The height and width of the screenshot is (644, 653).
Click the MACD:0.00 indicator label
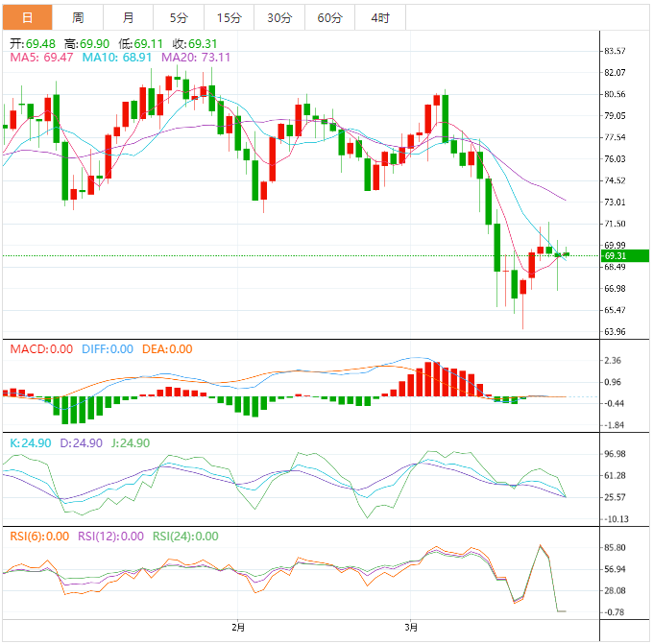coord(40,349)
